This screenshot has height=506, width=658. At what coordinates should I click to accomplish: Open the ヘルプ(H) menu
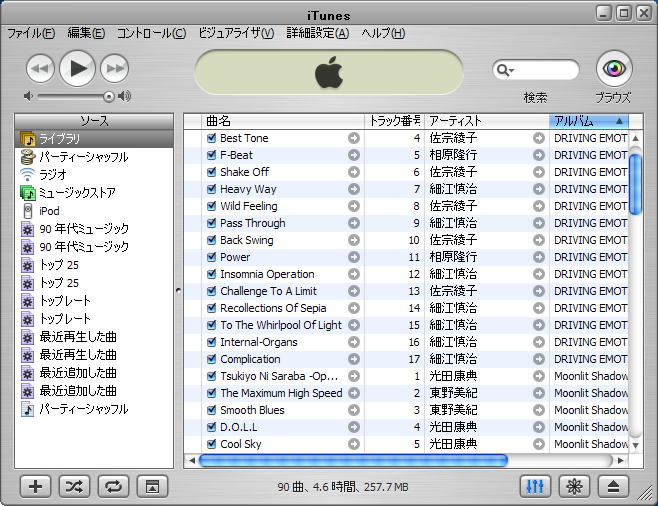pos(383,33)
